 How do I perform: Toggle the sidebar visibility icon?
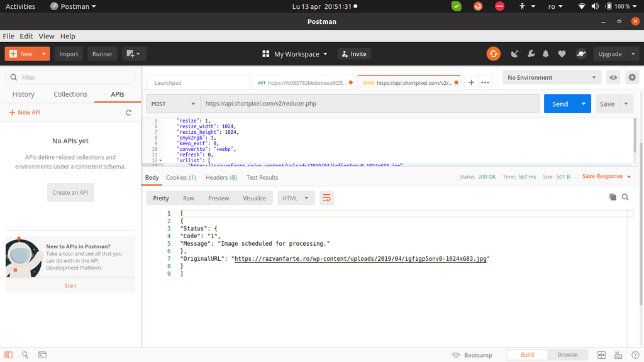pyautogui.click(x=8, y=355)
